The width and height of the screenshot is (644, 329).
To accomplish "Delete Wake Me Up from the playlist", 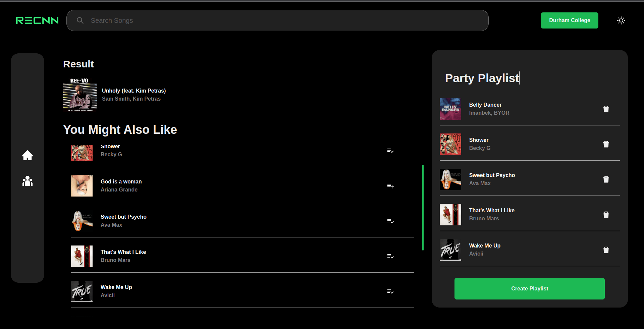I will pyautogui.click(x=606, y=250).
